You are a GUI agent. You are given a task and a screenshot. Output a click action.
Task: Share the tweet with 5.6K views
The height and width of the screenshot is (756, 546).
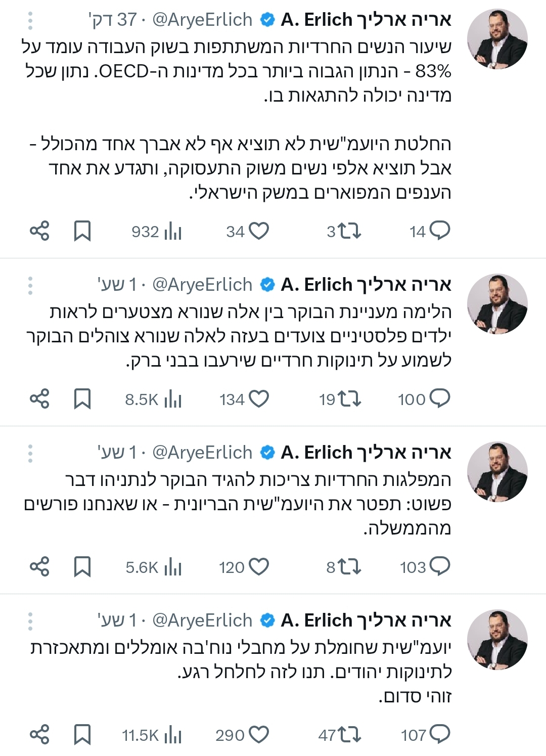coord(39,567)
